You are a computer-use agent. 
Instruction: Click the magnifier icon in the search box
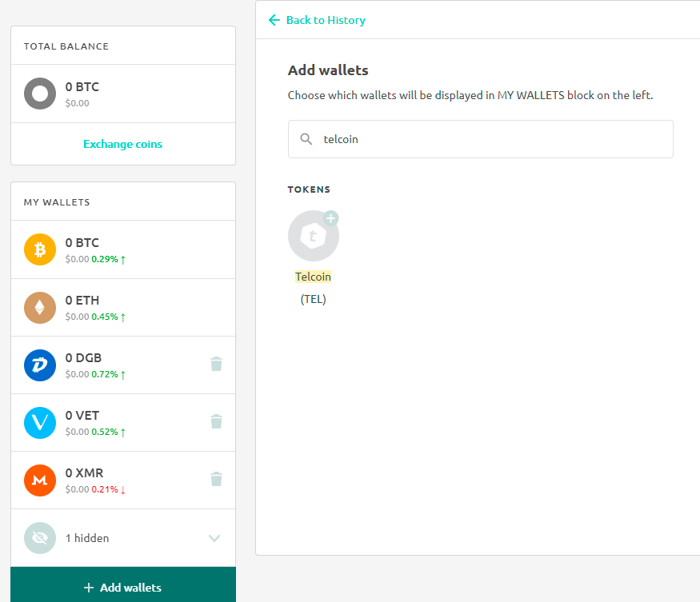click(306, 139)
